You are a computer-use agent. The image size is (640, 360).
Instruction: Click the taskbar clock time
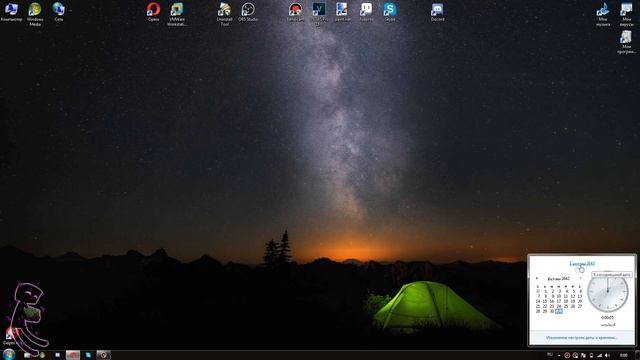coord(624,356)
